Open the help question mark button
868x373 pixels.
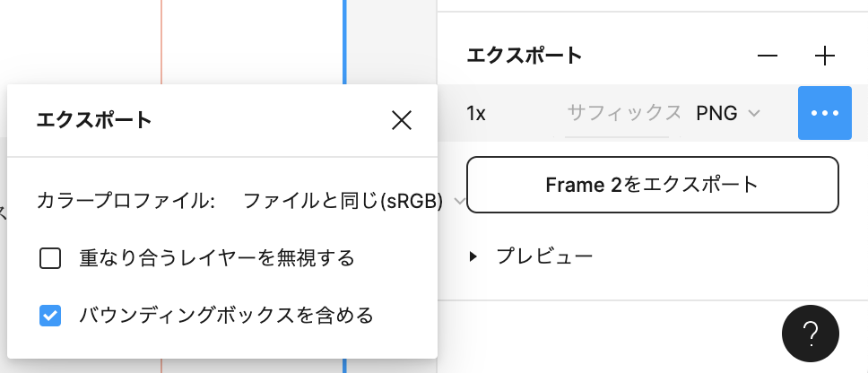tap(811, 334)
